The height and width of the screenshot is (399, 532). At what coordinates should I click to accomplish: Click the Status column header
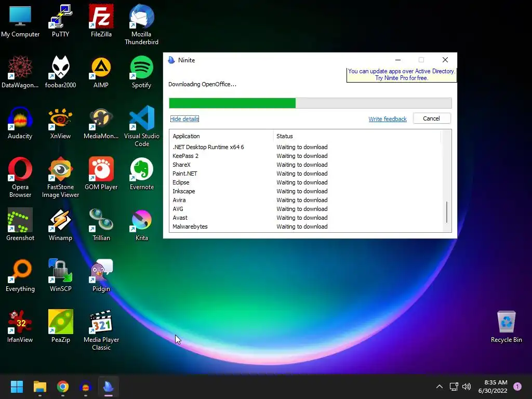pyautogui.click(x=357, y=136)
